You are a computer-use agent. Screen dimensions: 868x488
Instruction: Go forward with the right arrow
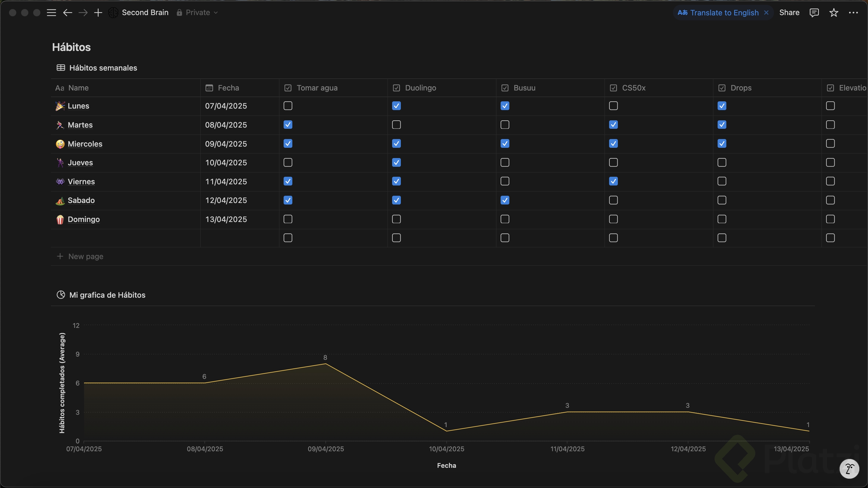point(83,12)
